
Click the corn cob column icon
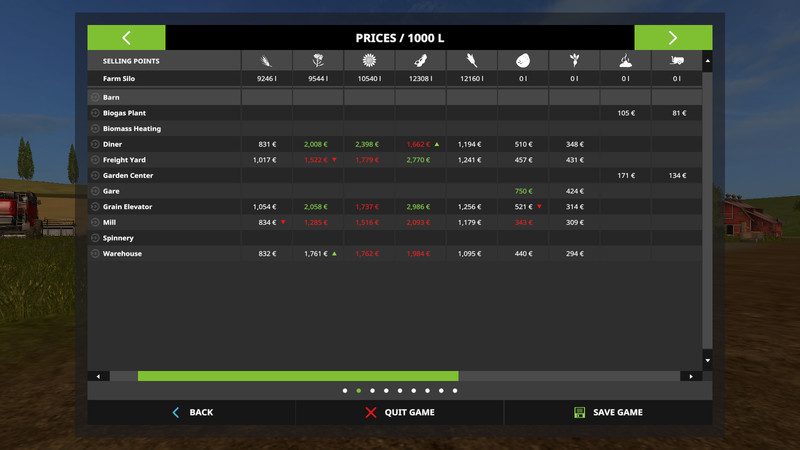click(471, 61)
